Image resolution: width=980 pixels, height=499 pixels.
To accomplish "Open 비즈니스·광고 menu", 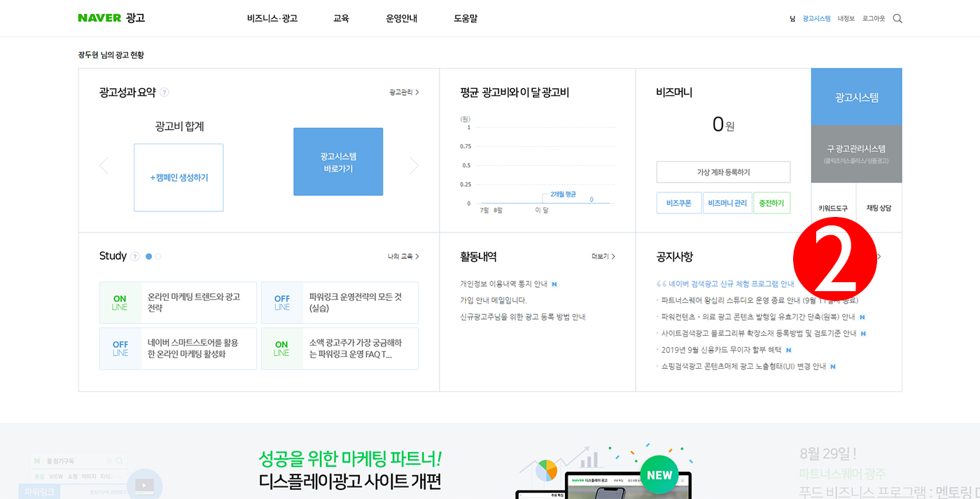I will point(272,18).
